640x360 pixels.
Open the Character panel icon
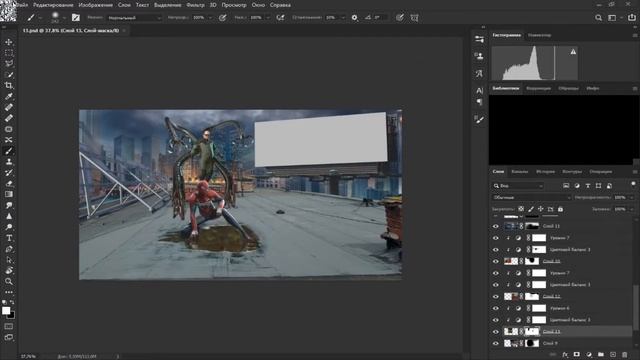[x=479, y=91]
